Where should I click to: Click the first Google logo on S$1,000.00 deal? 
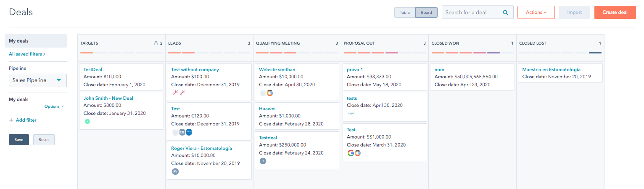click(x=351, y=153)
